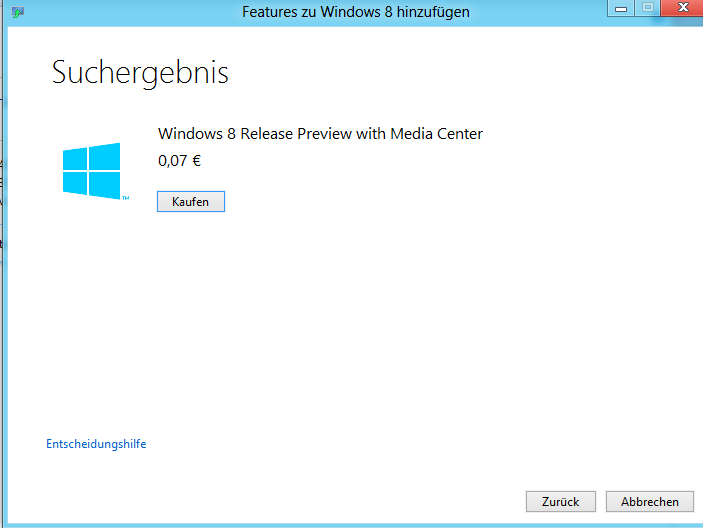Select the product title 'Windows 8 Release Preview with Media Center'

click(320, 134)
